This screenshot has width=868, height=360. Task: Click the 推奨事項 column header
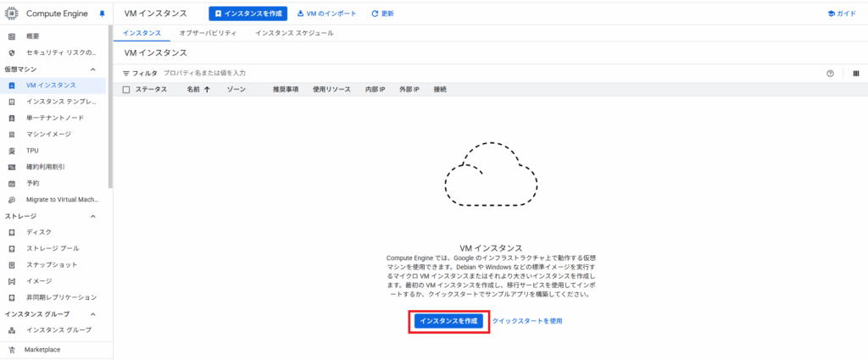(286, 90)
